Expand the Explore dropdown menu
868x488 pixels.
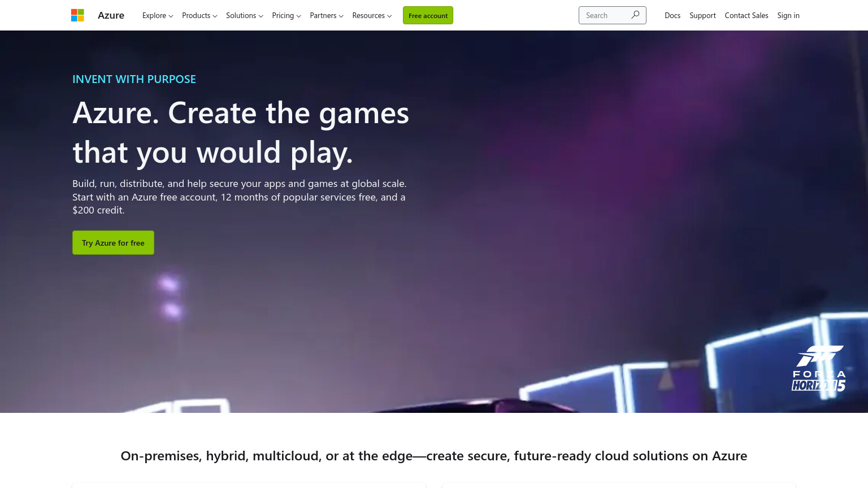coord(158,16)
